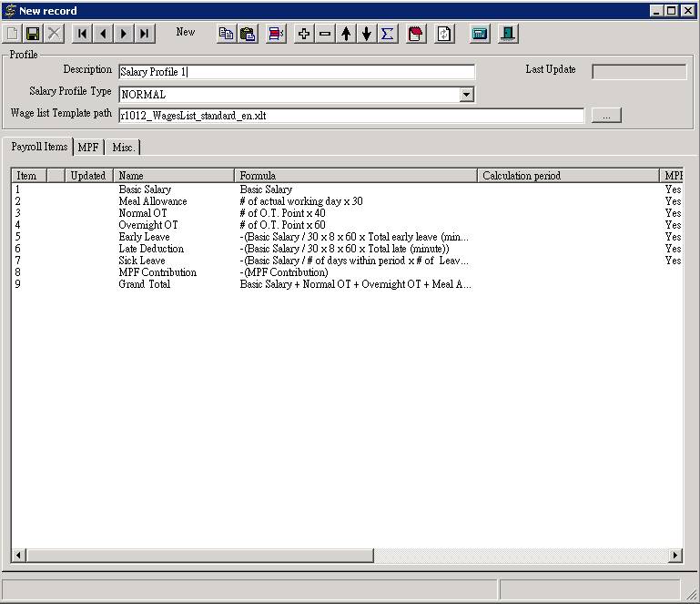Click formula '# of actual working day x 30'
The height and width of the screenshot is (604, 700).
click(x=301, y=201)
